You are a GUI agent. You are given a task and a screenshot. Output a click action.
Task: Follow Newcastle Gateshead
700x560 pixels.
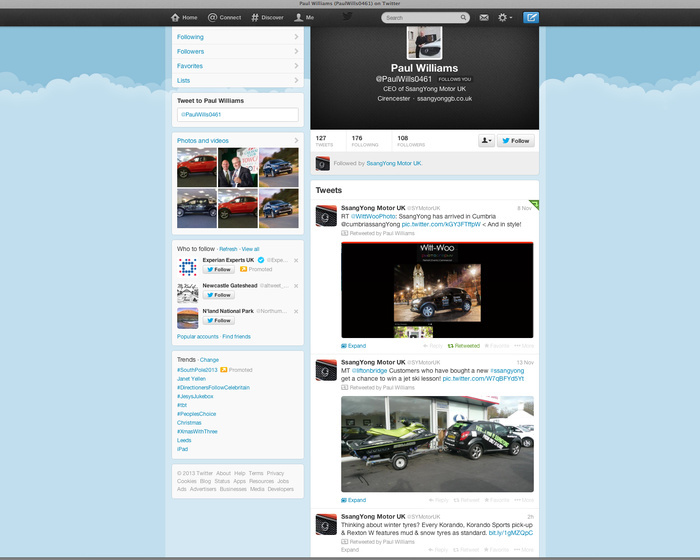coord(219,295)
